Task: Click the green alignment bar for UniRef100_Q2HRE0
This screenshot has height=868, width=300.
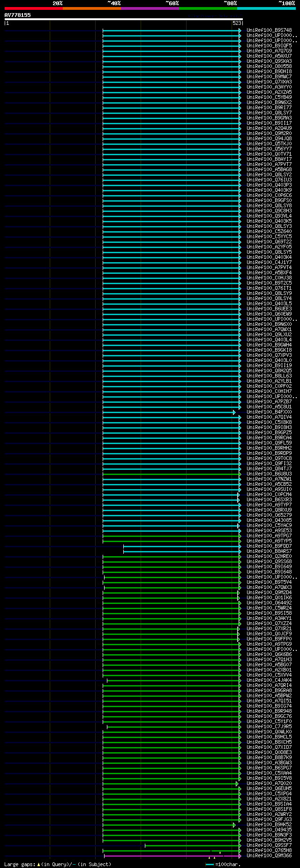Action: [171, 557]
